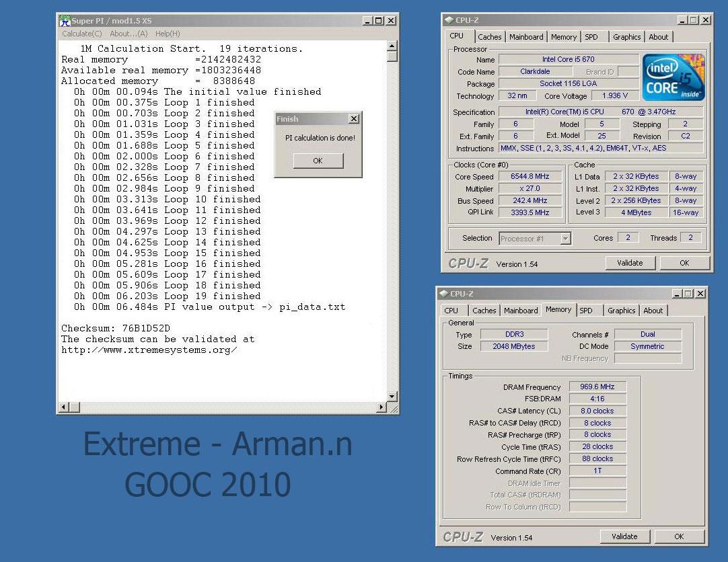Click the DRAM Frequency value 969.6 MHz
Viewport: 728px width, 562px height.
[x=597, y=387]
